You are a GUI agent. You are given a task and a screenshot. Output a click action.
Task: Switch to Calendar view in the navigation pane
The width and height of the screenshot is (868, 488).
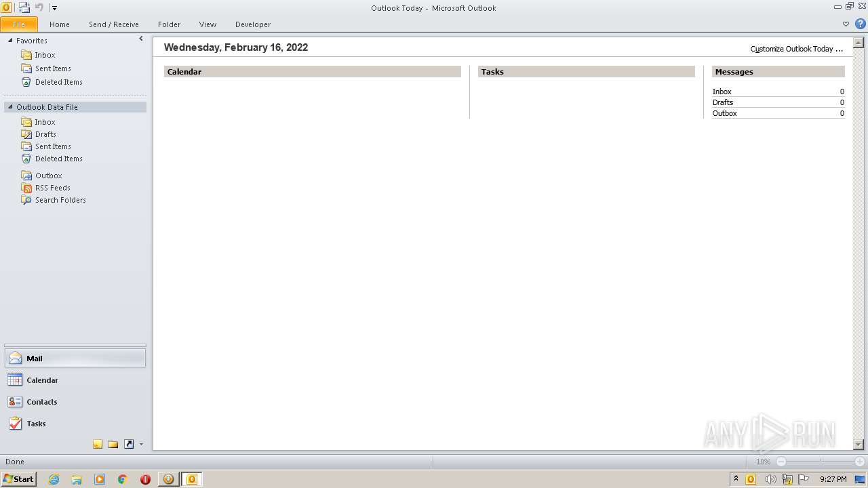coord(75,380)
